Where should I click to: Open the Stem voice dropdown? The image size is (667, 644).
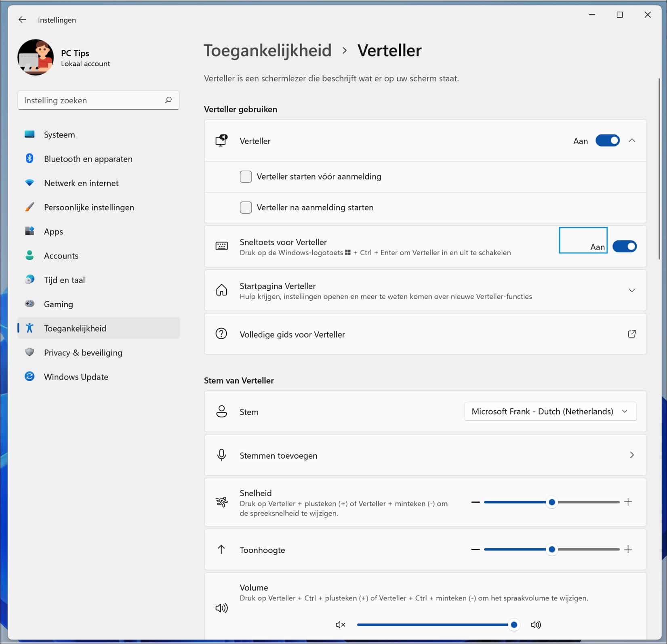550,411
